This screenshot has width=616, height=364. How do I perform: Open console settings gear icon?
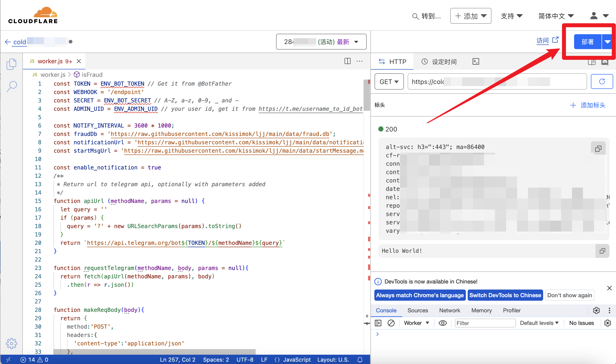(607, 323)
